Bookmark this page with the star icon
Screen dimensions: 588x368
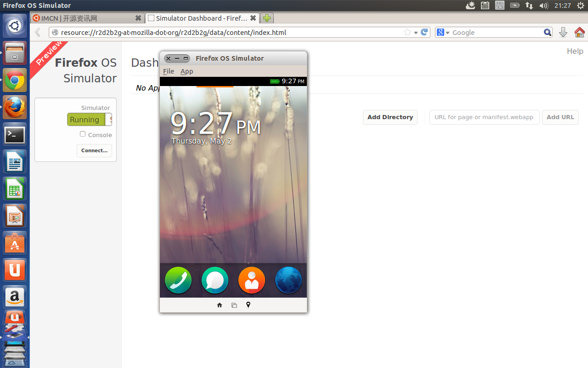(x=407, y=33)
